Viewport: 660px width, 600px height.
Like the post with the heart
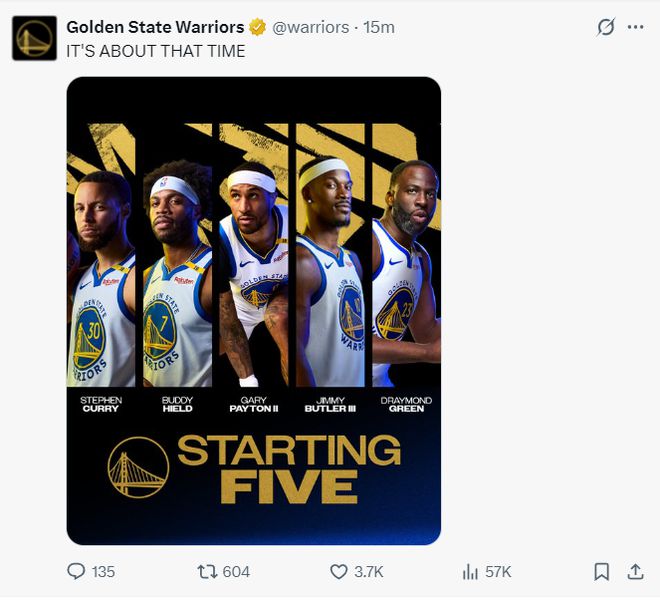point(339,572)
